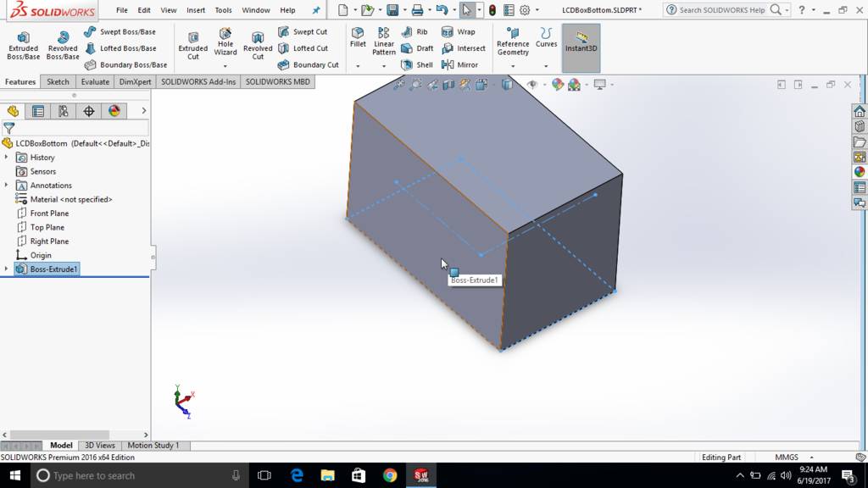This screenshot has height=488, width=868.
Task: Click the Print toolbar icon
Action: click(x=417, y=10)
